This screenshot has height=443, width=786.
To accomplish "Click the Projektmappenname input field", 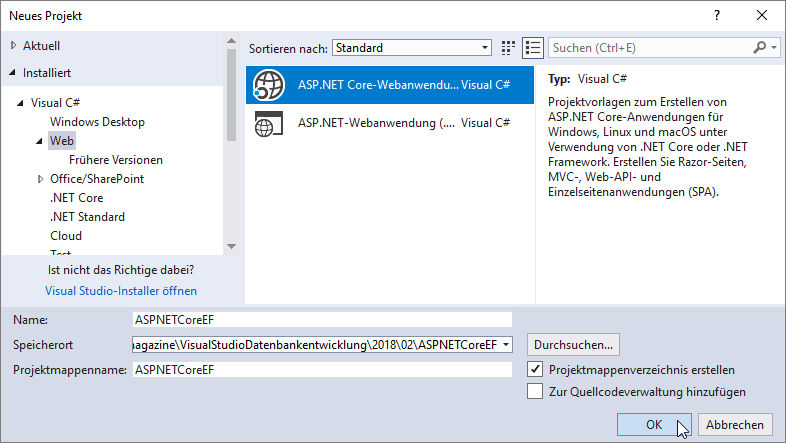I will (321, 370).
